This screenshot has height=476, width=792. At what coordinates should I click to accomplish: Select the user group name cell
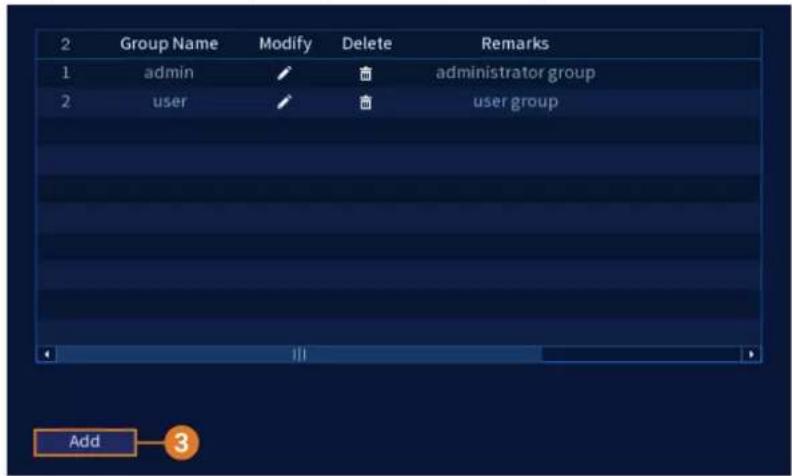170,102
